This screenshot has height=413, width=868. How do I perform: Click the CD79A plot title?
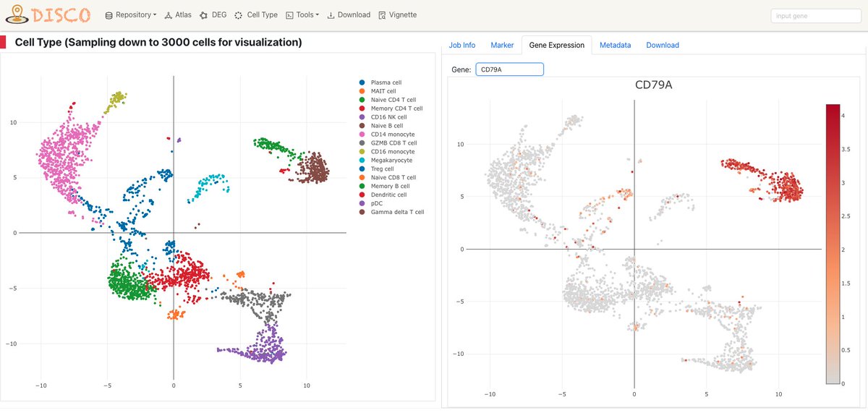[x=654, y=85]
